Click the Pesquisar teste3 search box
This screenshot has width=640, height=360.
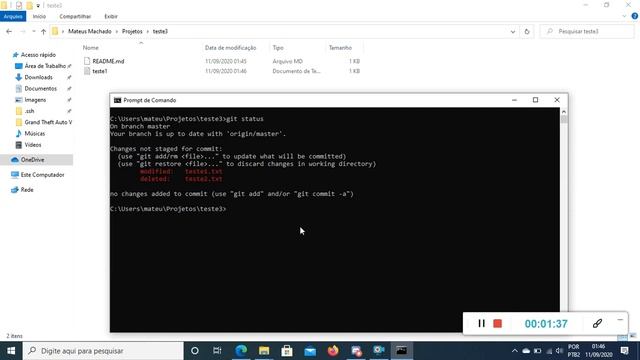click(587, 31)
